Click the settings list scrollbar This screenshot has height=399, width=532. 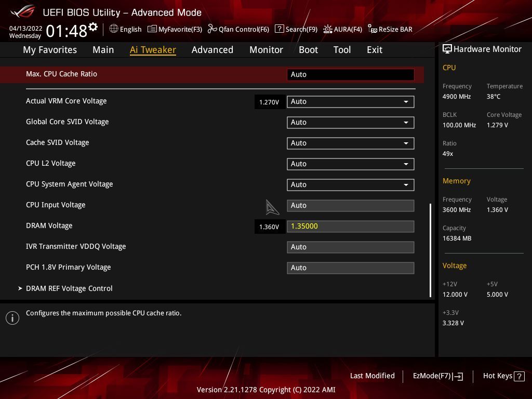430,250
